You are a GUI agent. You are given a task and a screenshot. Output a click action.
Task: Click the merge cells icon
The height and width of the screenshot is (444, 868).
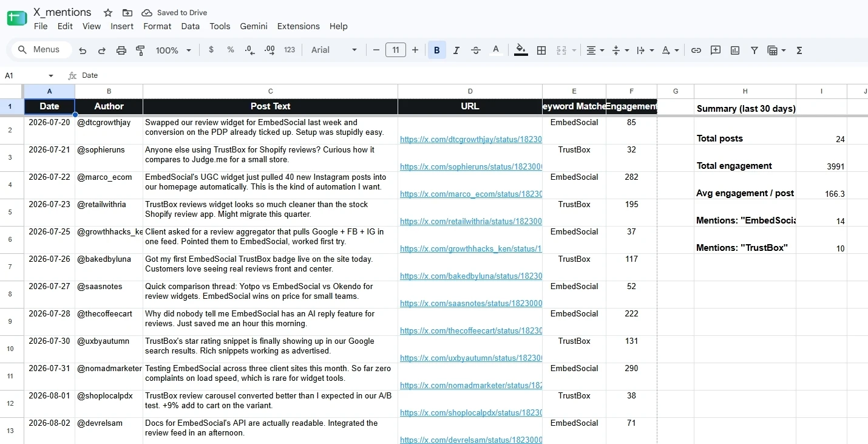561,50
